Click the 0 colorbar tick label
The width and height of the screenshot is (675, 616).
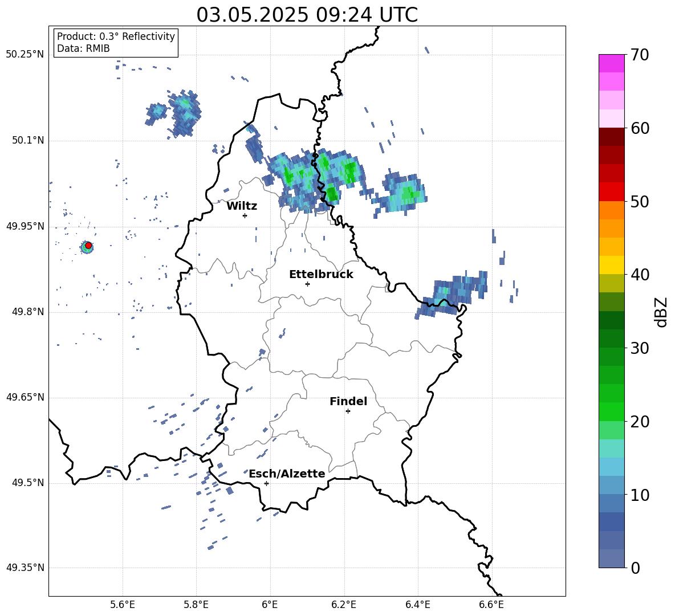(635, 568)
